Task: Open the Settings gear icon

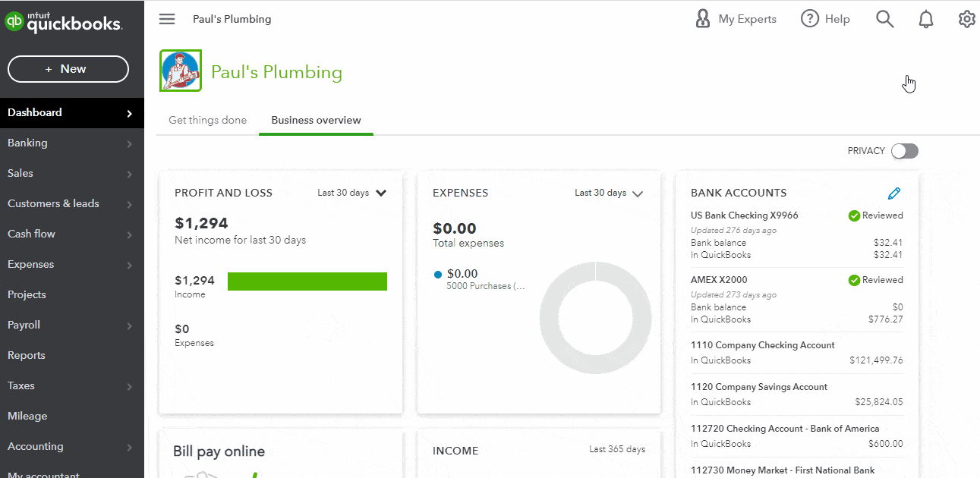Action: tap(966, 19)
